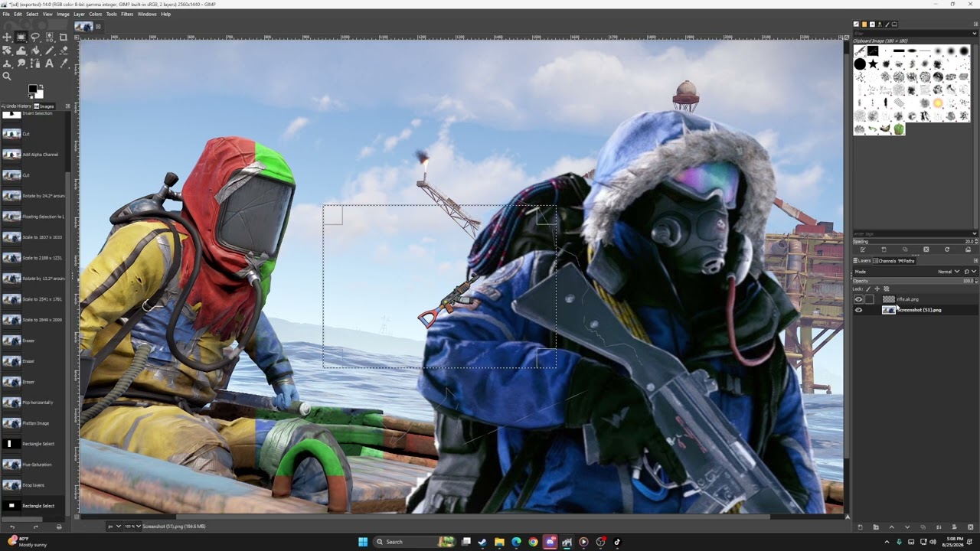Viewport: 980px width, 551px height.
Task: Toggle visibility of Screenshot (51).png layer
Action: pos(858,310)
